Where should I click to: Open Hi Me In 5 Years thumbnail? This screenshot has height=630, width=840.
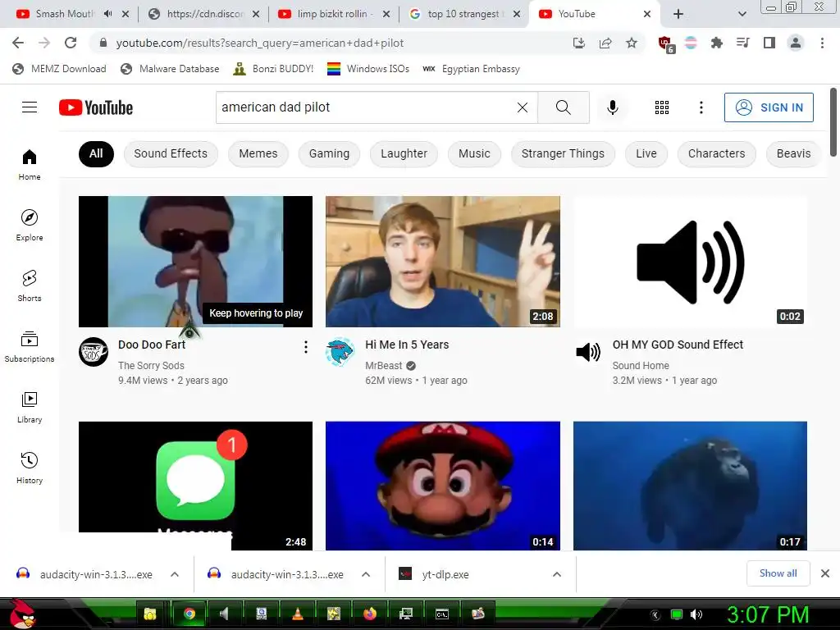[x=442, y=262]
